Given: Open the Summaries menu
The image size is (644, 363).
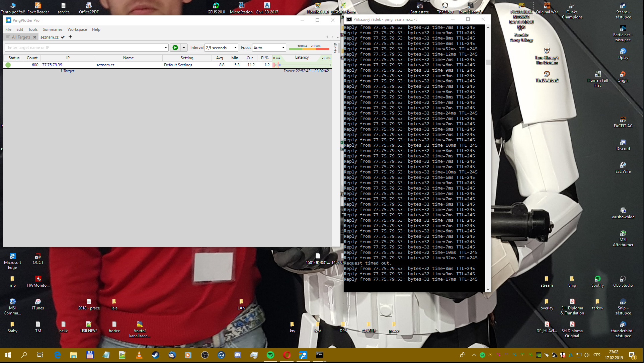Looking at the screenshot, I should point(52,29).
